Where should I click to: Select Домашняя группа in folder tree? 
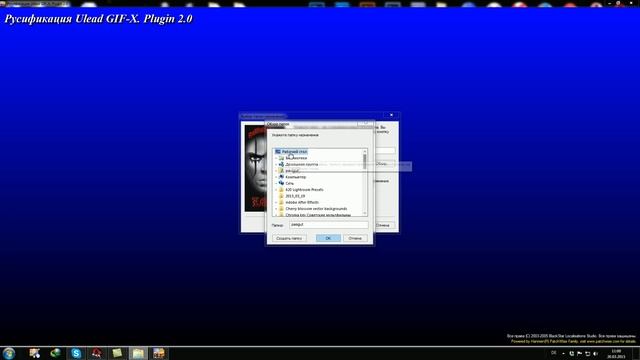[301, 164]
